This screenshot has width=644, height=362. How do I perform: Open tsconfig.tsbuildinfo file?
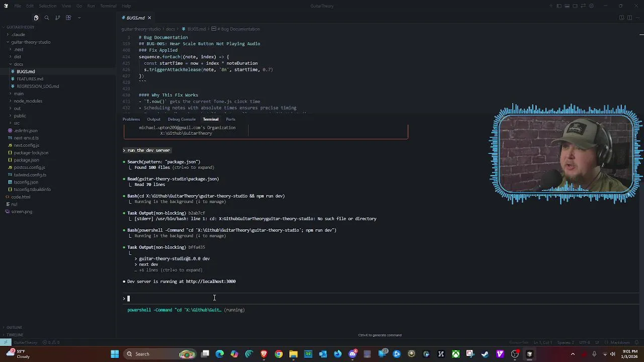pyautogui.click(x=32, y=190)
